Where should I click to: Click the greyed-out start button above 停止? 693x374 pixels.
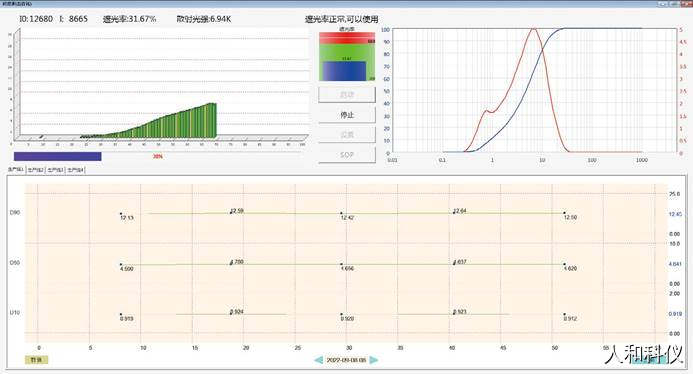point(347,95)
